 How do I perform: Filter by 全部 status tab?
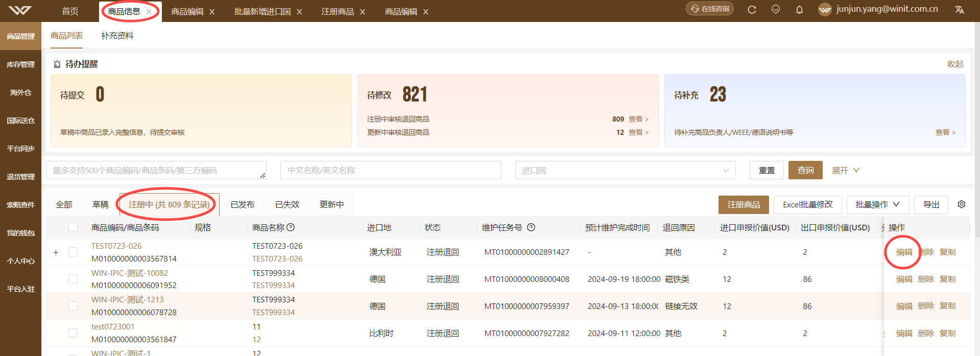pyautogui.click(x=64, y=204)
